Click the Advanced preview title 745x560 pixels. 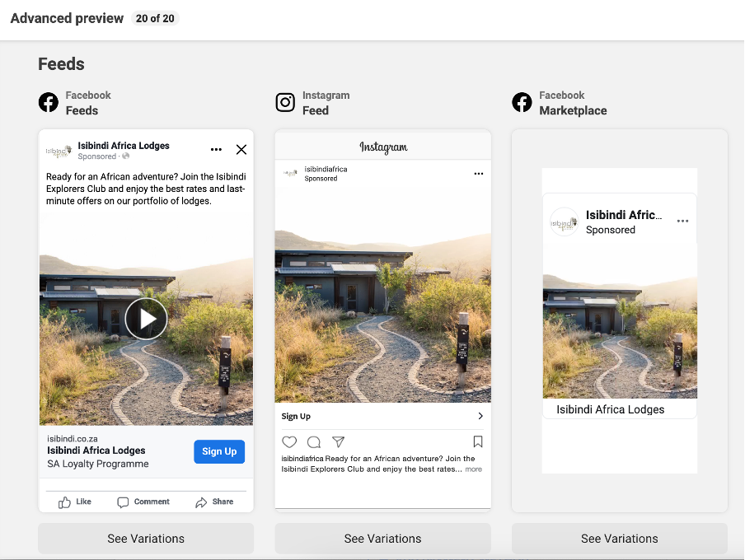point(67,18)
